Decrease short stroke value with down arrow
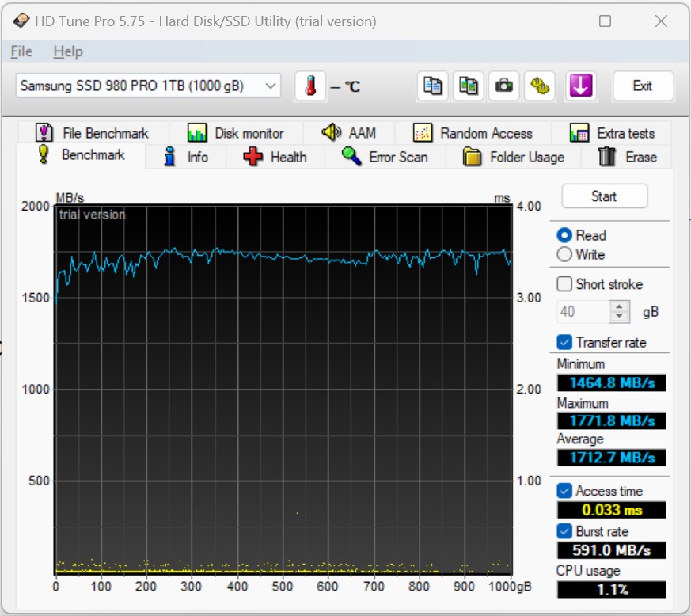691x616 pixels. 619,317
